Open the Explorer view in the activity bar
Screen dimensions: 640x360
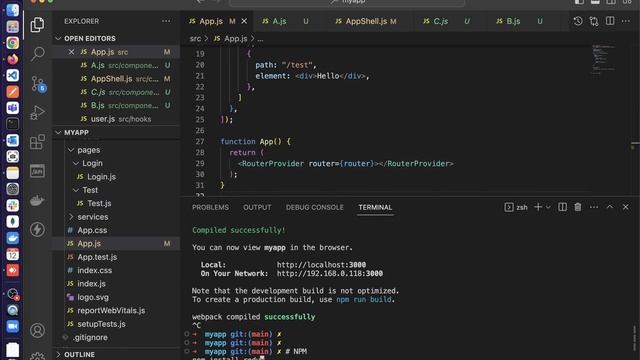tap(37, 24)
